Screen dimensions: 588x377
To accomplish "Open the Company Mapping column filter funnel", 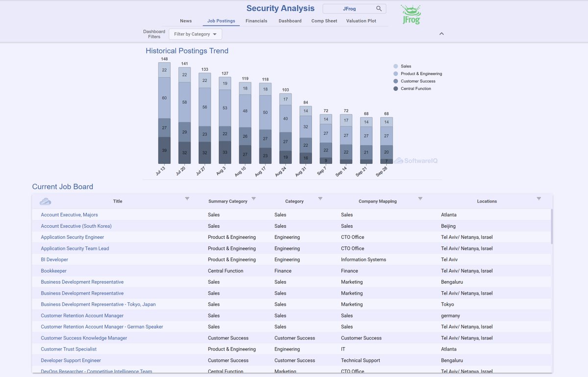I will (x=420, y=199).
